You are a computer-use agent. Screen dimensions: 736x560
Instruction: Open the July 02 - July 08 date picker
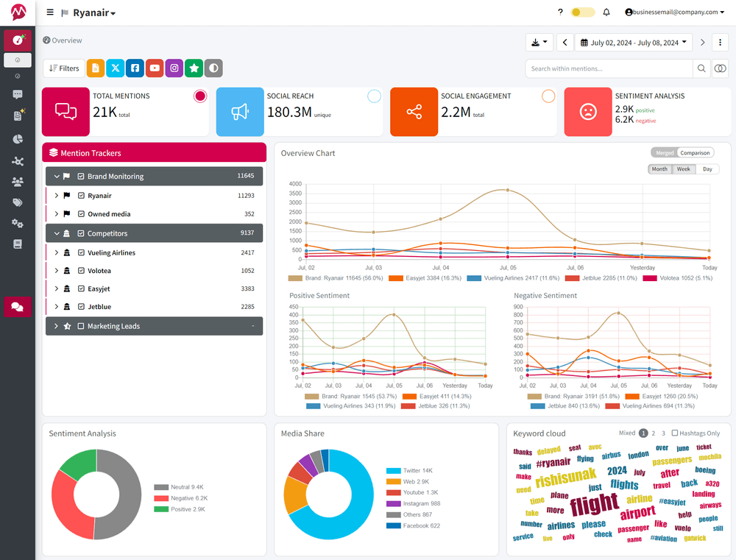click(x=633, y=42)
